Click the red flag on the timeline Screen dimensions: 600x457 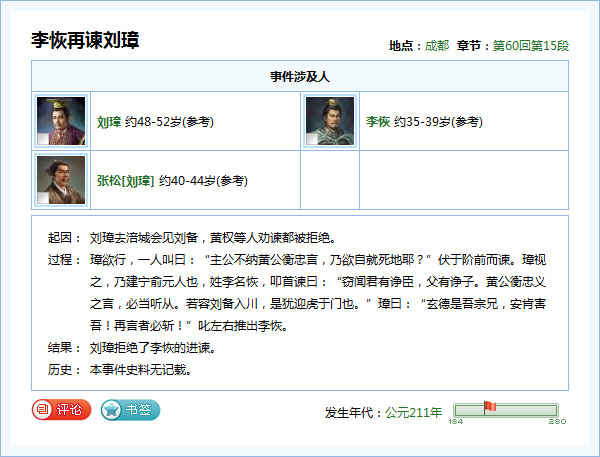pos(489,406)
